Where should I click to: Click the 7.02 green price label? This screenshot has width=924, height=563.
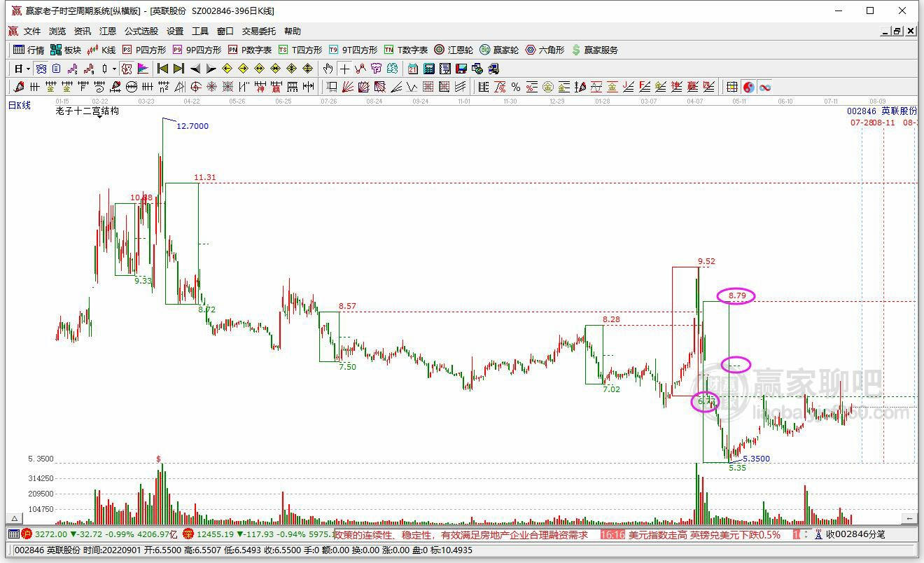point(612,389)
